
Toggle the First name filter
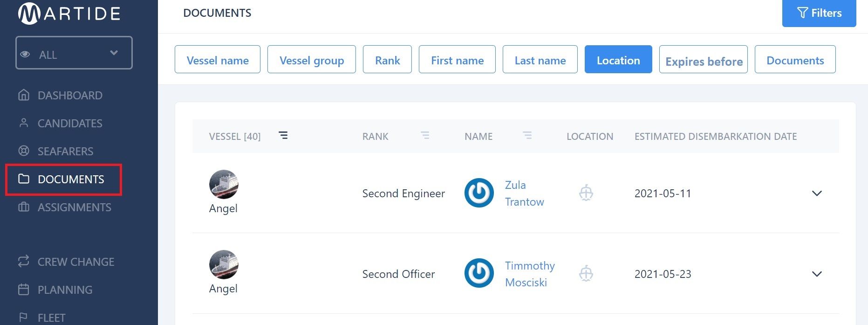click(457, 59)
